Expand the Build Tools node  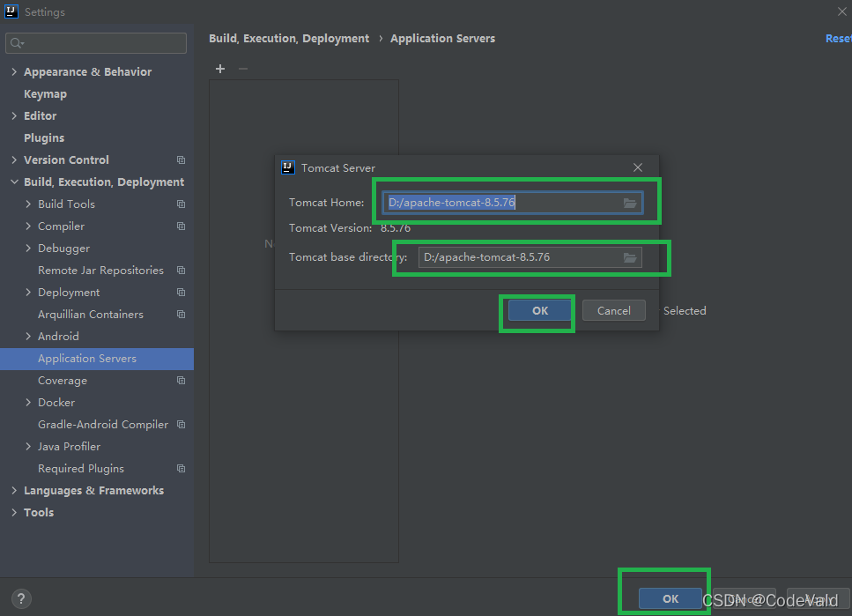28,204
